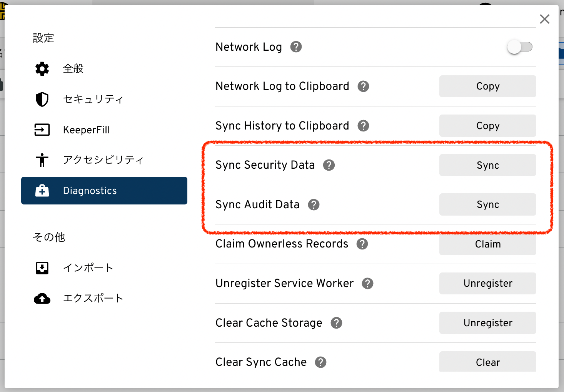Click Sync for Sync Audit Data
This screenshot has width=564, height=392.
488,204
